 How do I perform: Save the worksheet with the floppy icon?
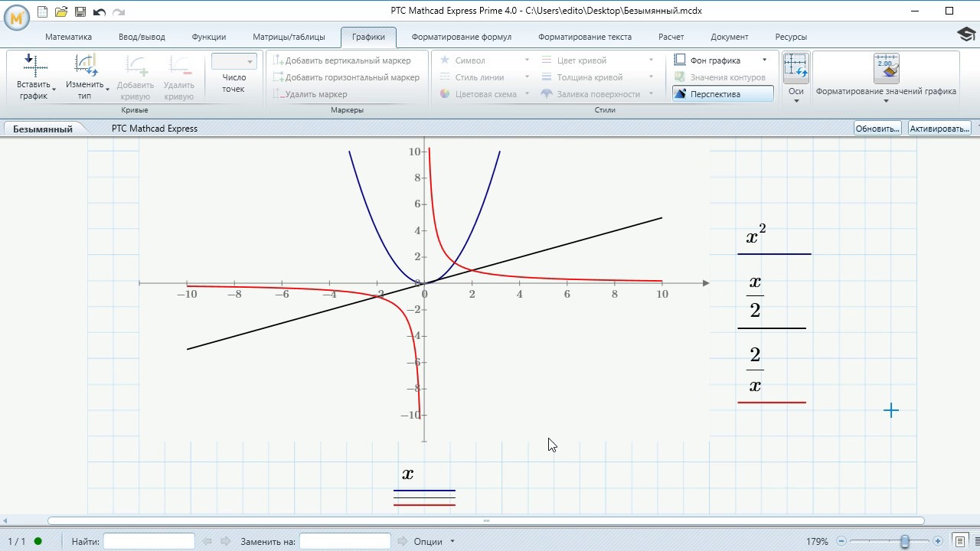[x=80, y=11]
